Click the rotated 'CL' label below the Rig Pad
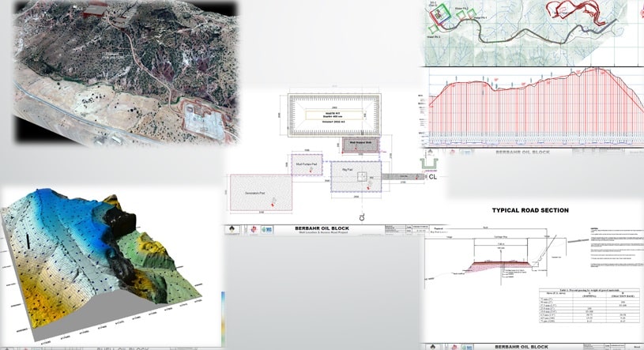The image size is (644, 350). 362,217
